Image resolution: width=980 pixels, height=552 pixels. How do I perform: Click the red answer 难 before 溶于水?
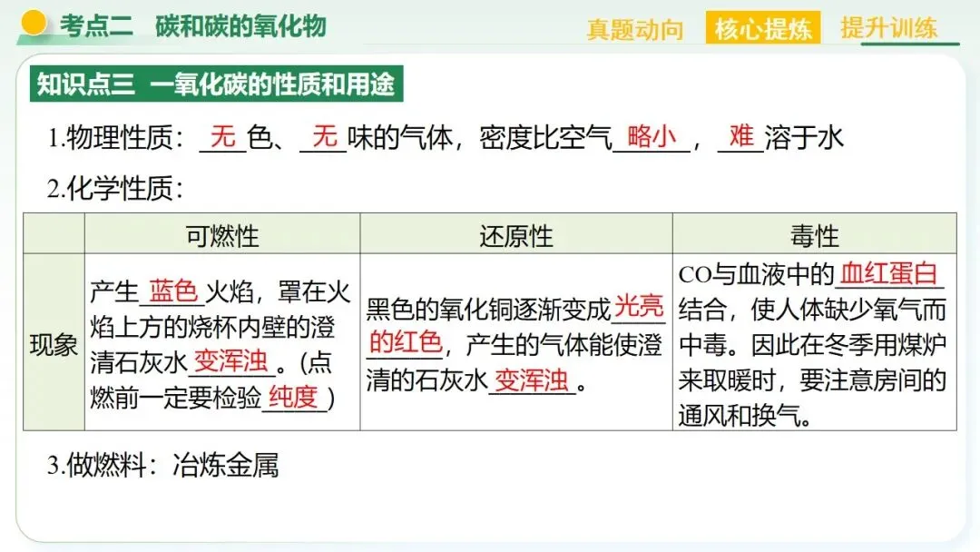741,136
